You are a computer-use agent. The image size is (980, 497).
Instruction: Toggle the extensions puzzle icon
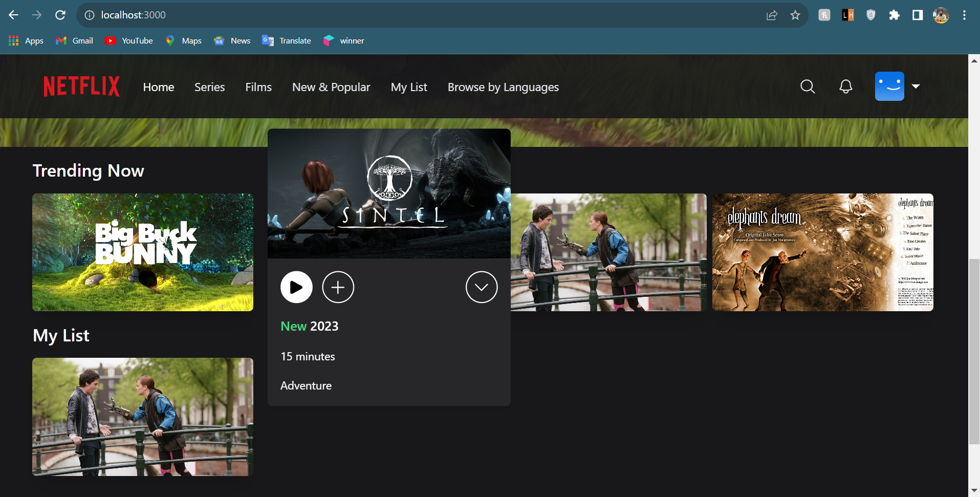tap(895, 15)
